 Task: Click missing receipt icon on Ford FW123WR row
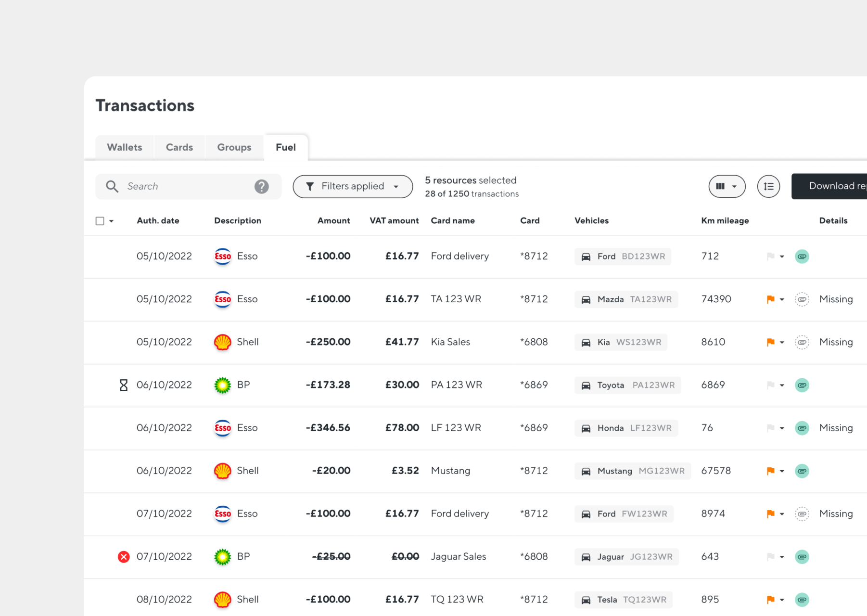point(802,514)
